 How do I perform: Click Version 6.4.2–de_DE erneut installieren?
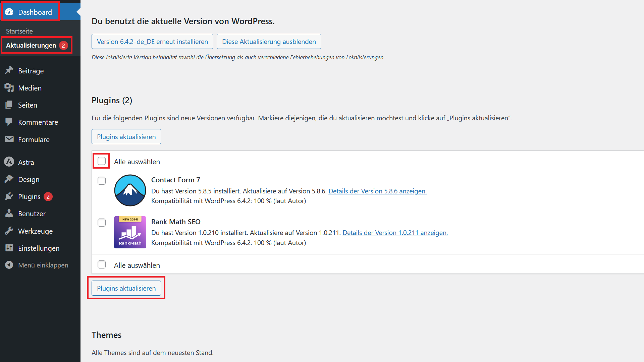tap(152, 42)
